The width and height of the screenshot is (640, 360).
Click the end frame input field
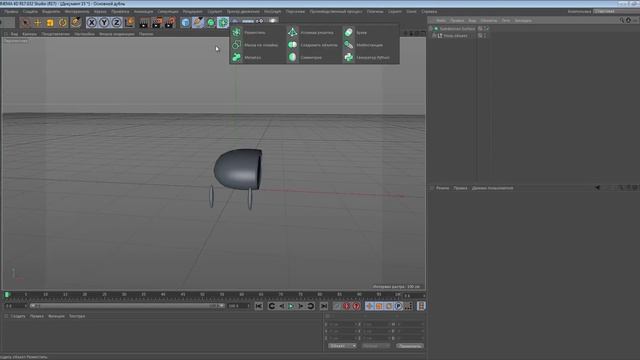click(x=238, y=306)
